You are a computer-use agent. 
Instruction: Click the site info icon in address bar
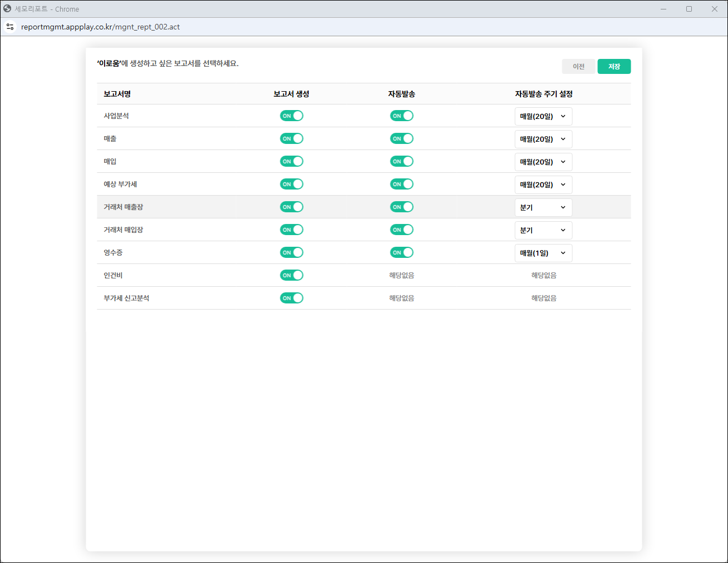coord(10,27)
